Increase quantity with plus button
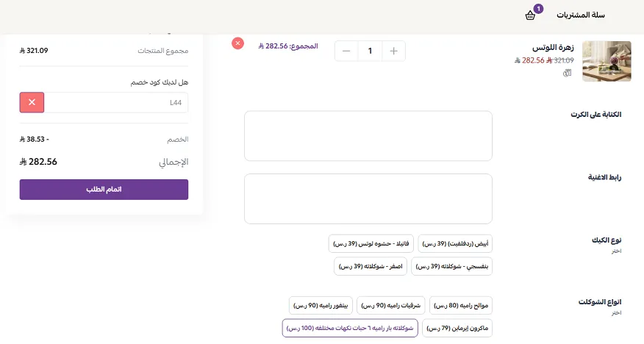Screen dimensions: 644x344 click(x=393, y=51)
